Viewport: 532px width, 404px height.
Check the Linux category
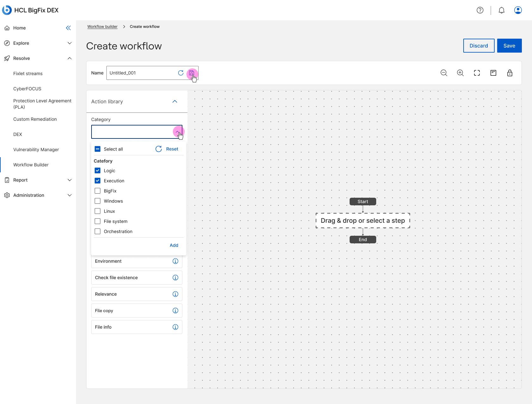coord(98,211)
